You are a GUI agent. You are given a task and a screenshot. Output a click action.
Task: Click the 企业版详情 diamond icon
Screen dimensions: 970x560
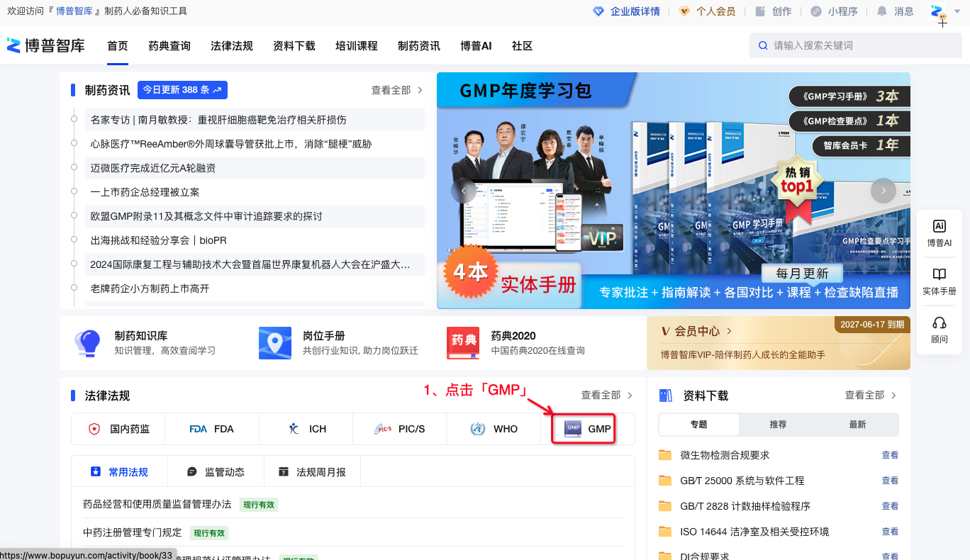coord(598,11)
